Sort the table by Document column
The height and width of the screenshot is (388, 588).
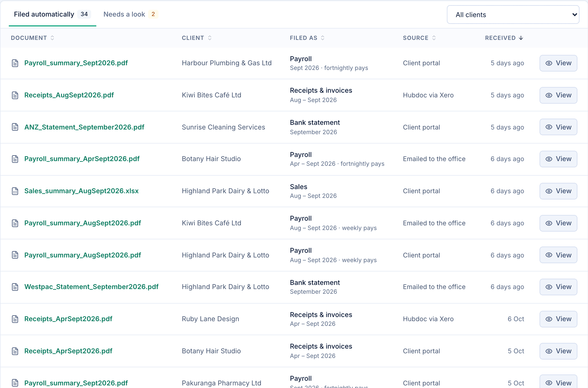(33, 38)
